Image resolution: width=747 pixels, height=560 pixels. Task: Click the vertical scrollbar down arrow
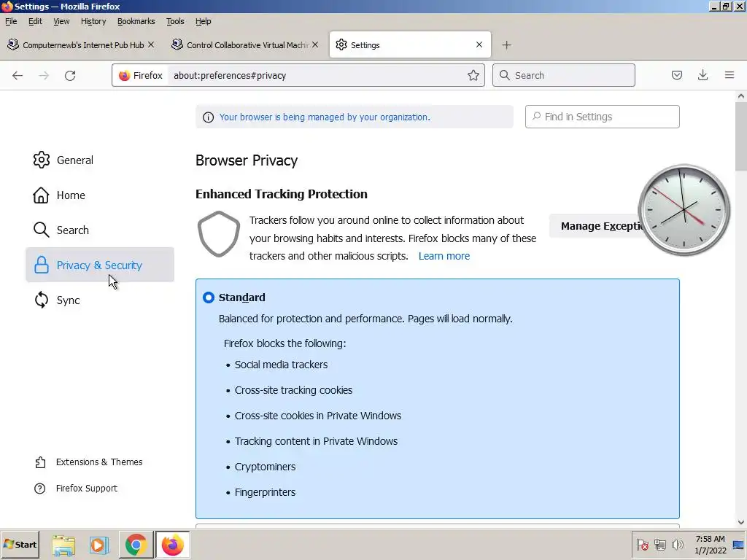(x=741, y=522)
